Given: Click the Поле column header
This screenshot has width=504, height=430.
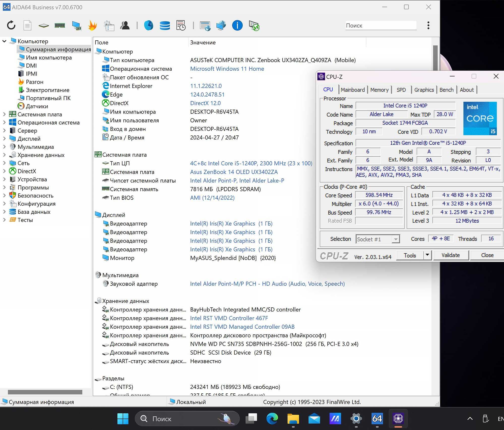Looking at the screenshot, I should click(141, 42).
